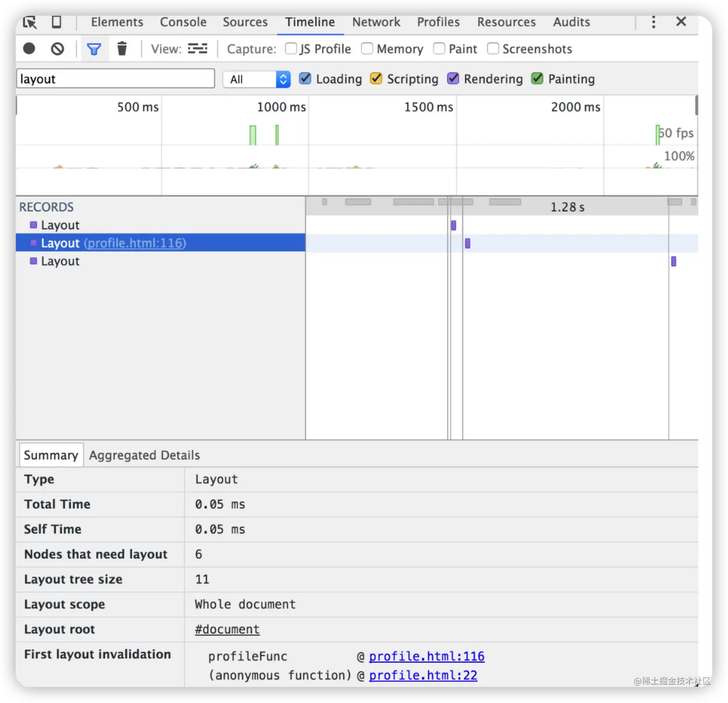Activate the inspect element cursor icon

pyautogui.click(x=30, y=22)
